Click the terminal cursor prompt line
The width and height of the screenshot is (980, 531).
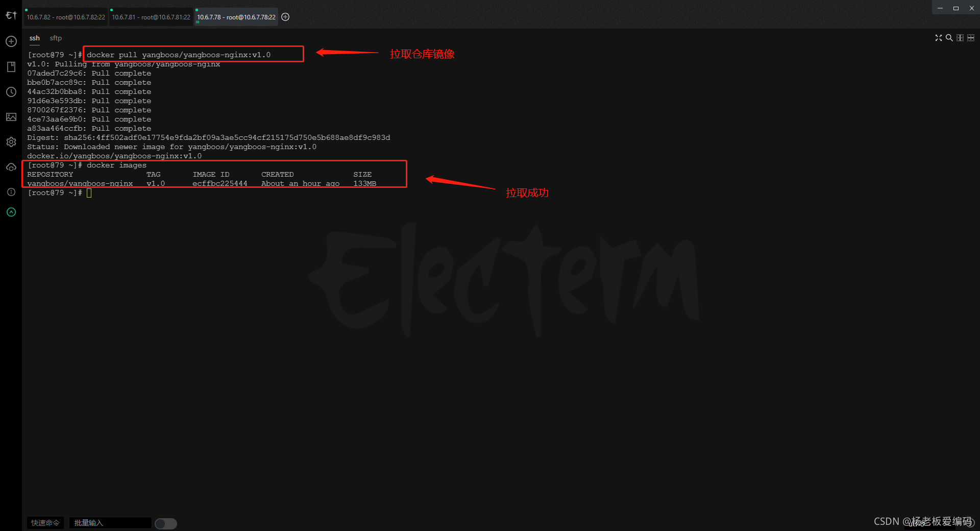(x=59, y=193)
